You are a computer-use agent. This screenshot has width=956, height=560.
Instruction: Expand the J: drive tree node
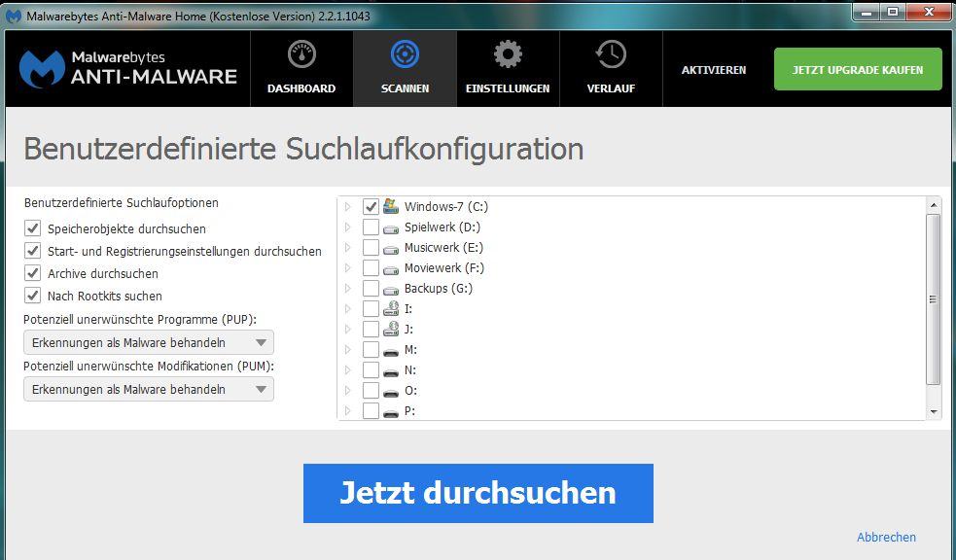click(348, 329)
